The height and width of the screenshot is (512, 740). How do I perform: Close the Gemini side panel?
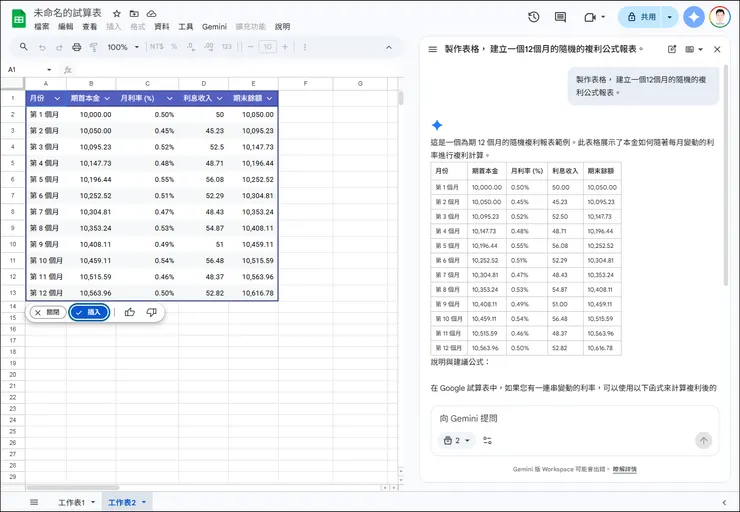click(717, 49)
